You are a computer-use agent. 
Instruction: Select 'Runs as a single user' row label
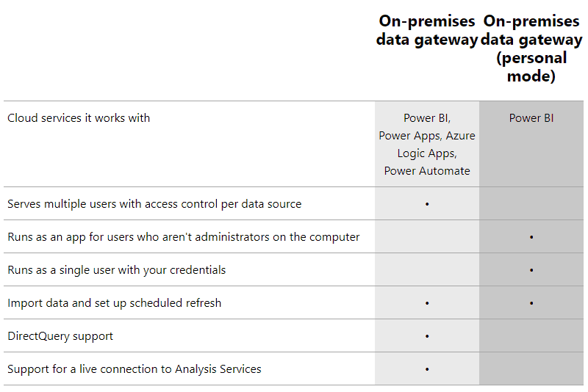click(x=117, y=270)
